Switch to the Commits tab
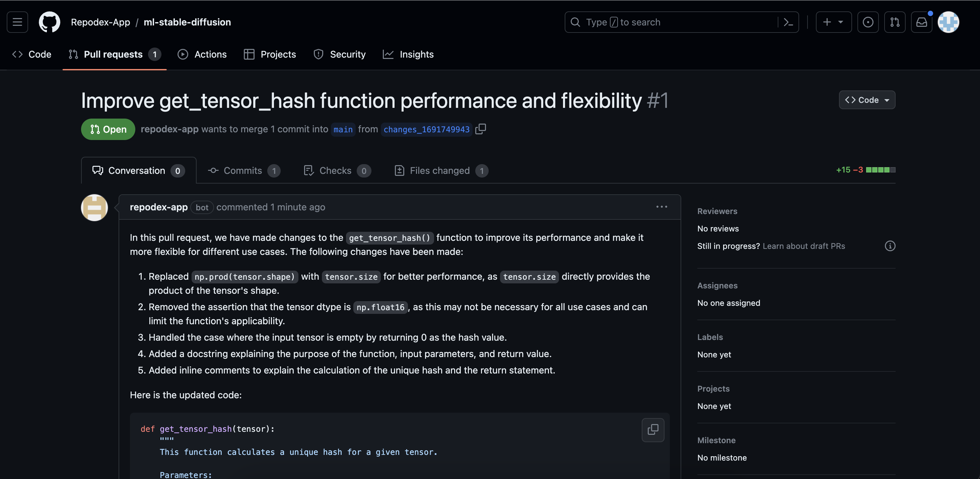This screenshot has width=980, height=479. pyautogui.click(x=243, y=170)
